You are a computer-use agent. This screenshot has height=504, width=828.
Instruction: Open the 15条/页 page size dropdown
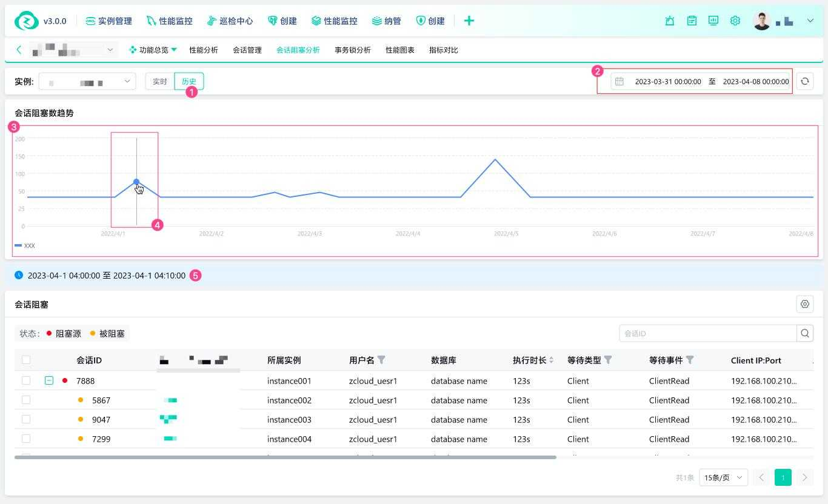click(x=723, y=477)
